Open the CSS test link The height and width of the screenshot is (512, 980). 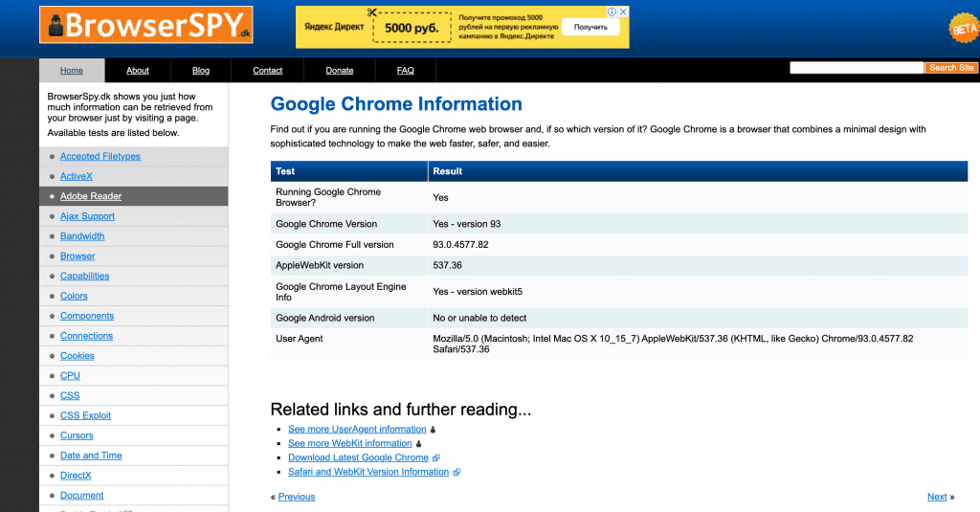[70, 396]
